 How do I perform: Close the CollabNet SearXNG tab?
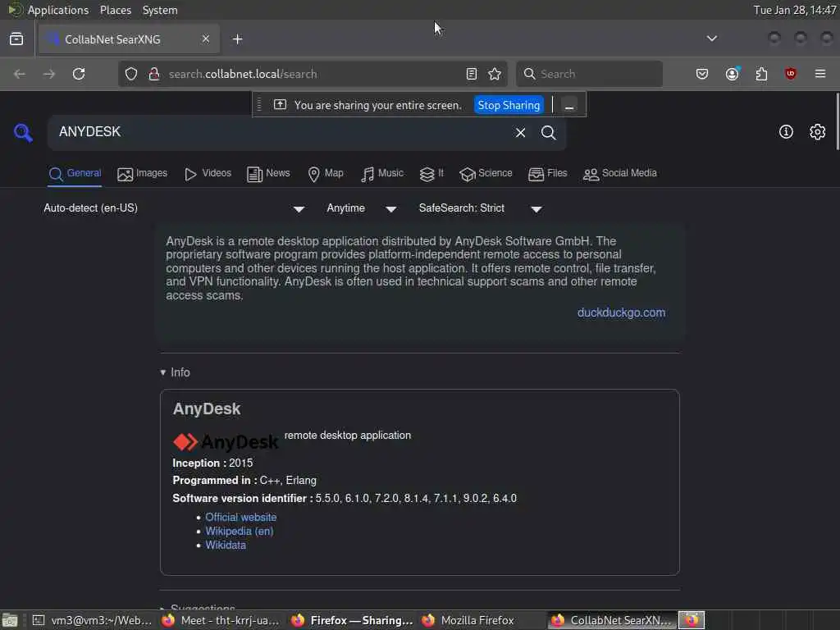coord(206,39)
